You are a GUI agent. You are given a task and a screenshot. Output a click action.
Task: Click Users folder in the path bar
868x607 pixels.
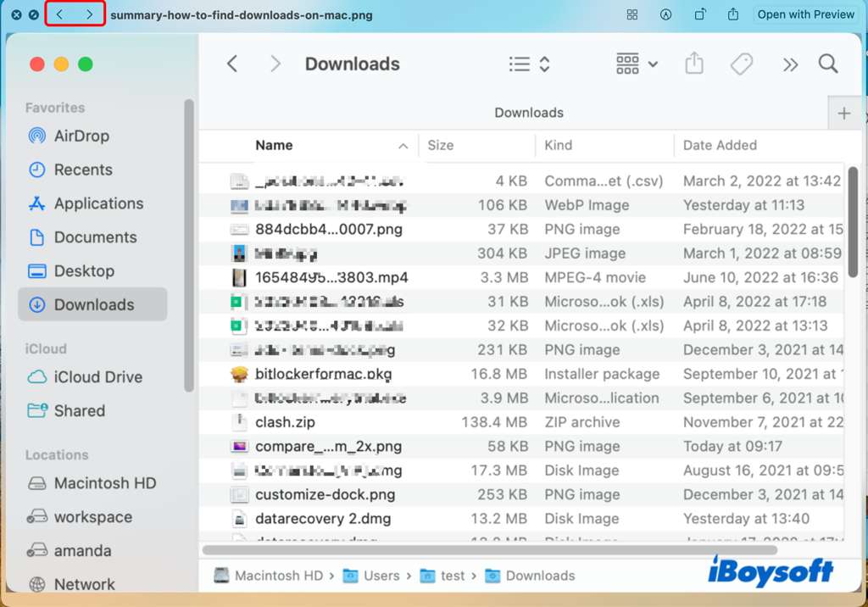[381, 576]
